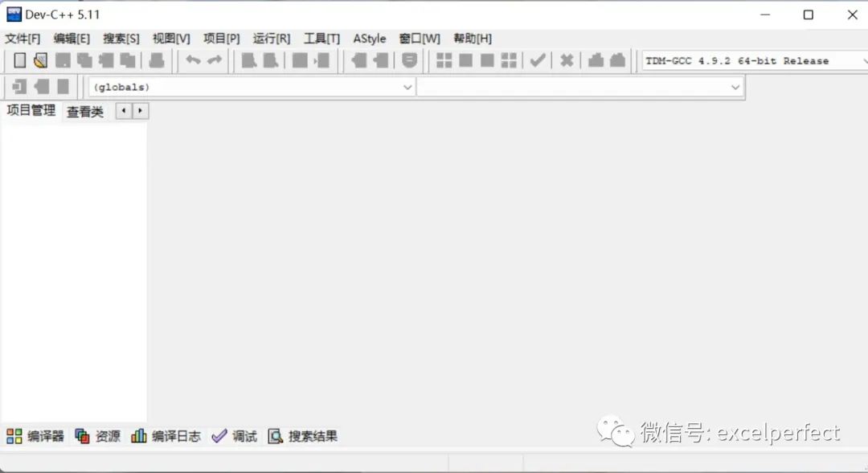Click the Replace toolbar icon

click(x=271, y=60)
